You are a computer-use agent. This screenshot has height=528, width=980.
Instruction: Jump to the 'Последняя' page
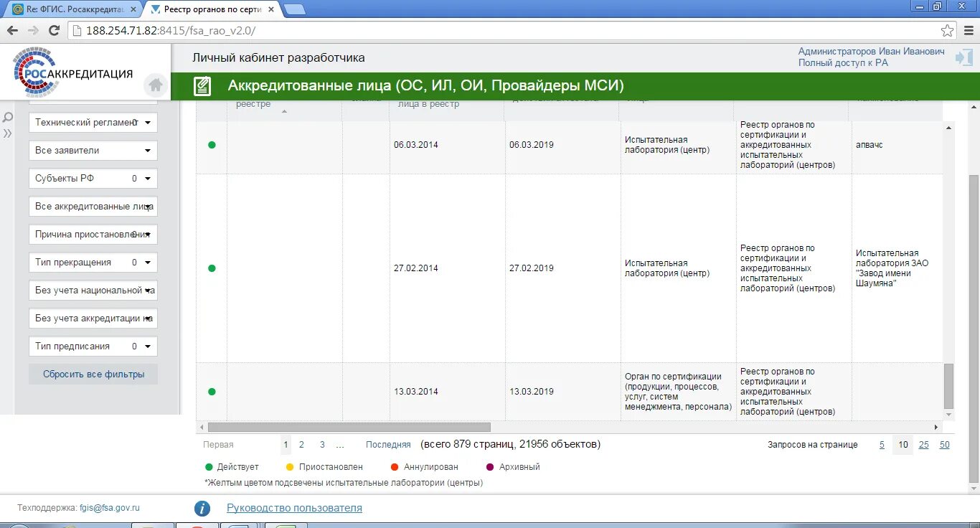[388, 445]
